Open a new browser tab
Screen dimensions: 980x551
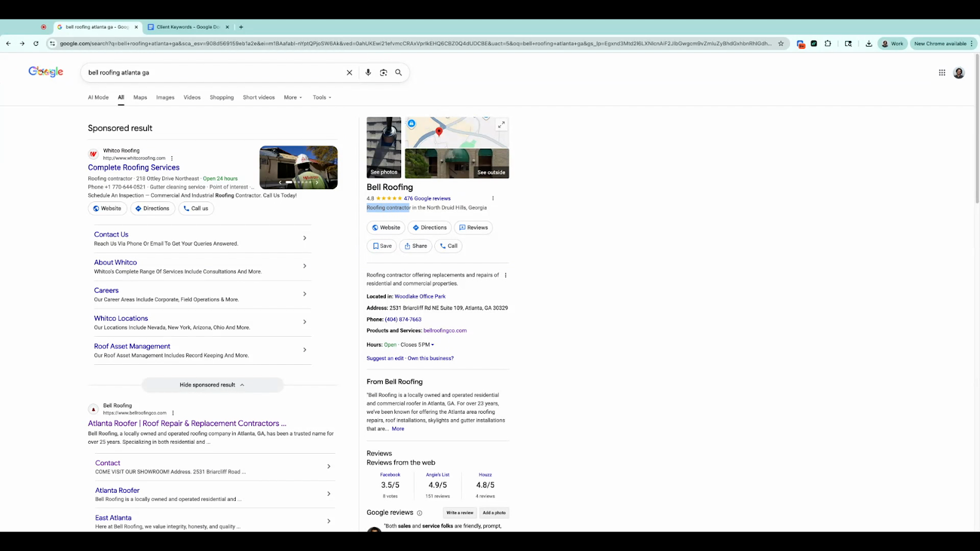pos(241,27)
